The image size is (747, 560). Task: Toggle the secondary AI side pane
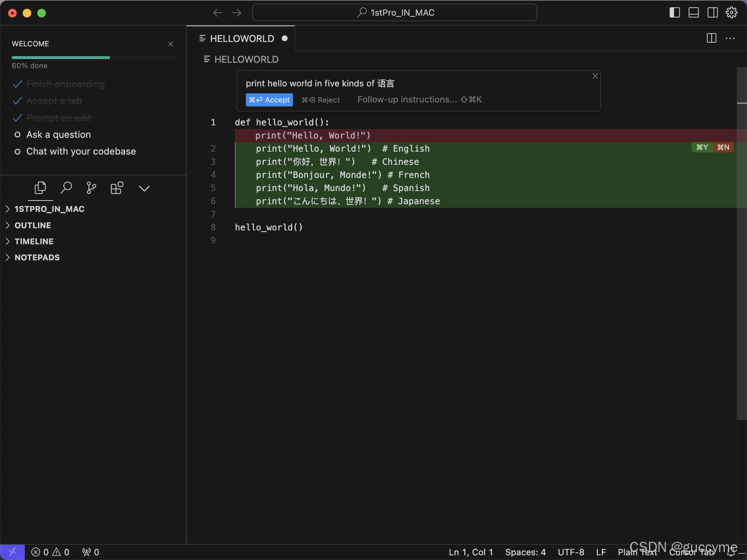[712, 13]
